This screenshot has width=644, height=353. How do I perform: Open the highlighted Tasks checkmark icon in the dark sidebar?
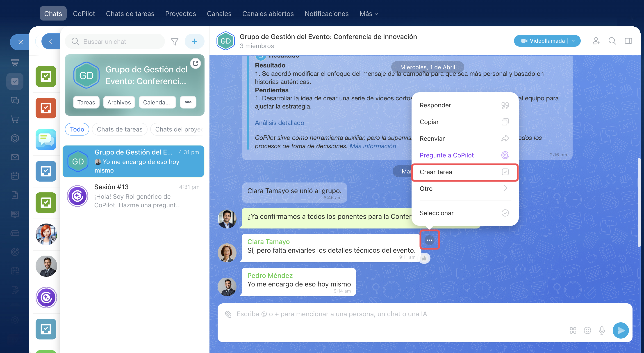pyautogui.click(x=15, y=81)
